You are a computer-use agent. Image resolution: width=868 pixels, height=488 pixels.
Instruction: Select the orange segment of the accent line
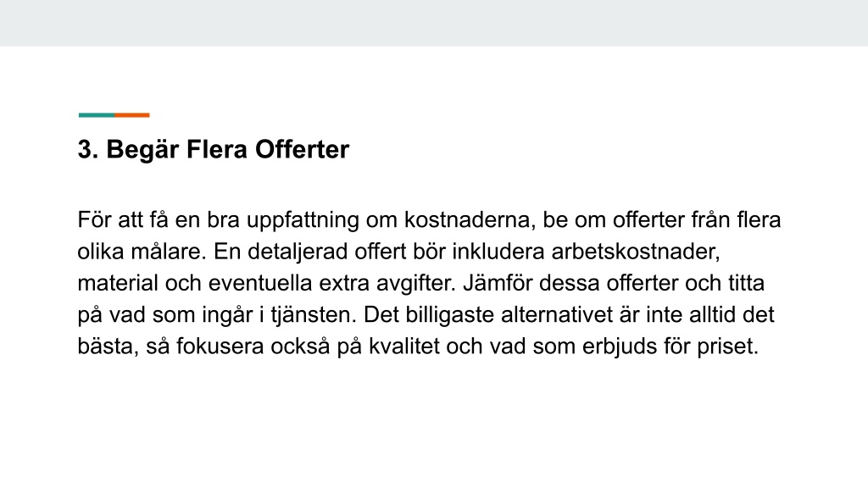coord(131,115)
